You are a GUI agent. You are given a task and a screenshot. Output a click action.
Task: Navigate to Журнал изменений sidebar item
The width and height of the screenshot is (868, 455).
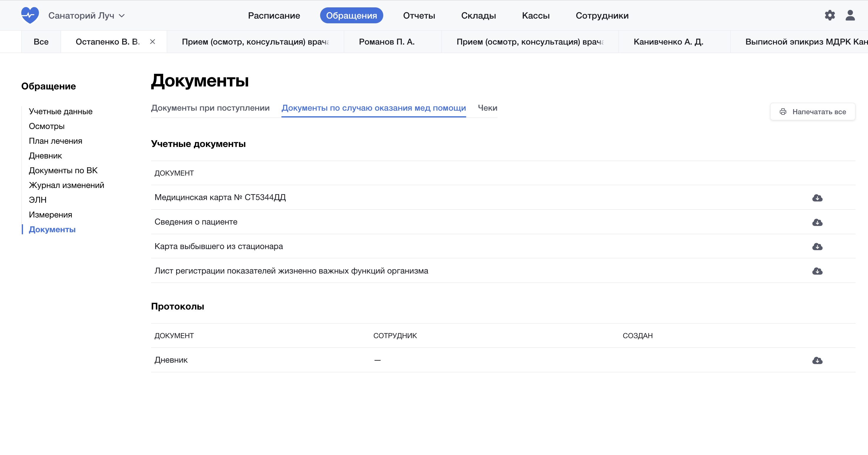pyautogui.click(x=66, y=185)
